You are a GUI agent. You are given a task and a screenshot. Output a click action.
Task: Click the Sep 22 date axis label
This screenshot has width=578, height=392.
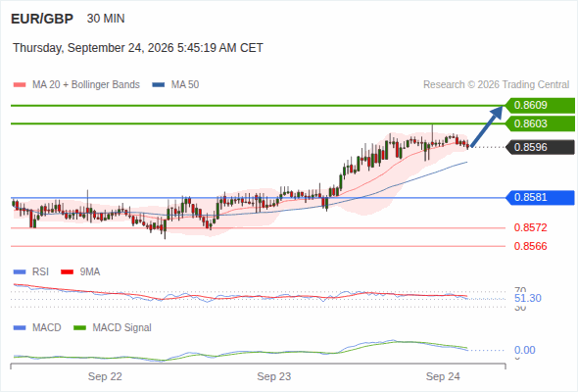(105, 376)
